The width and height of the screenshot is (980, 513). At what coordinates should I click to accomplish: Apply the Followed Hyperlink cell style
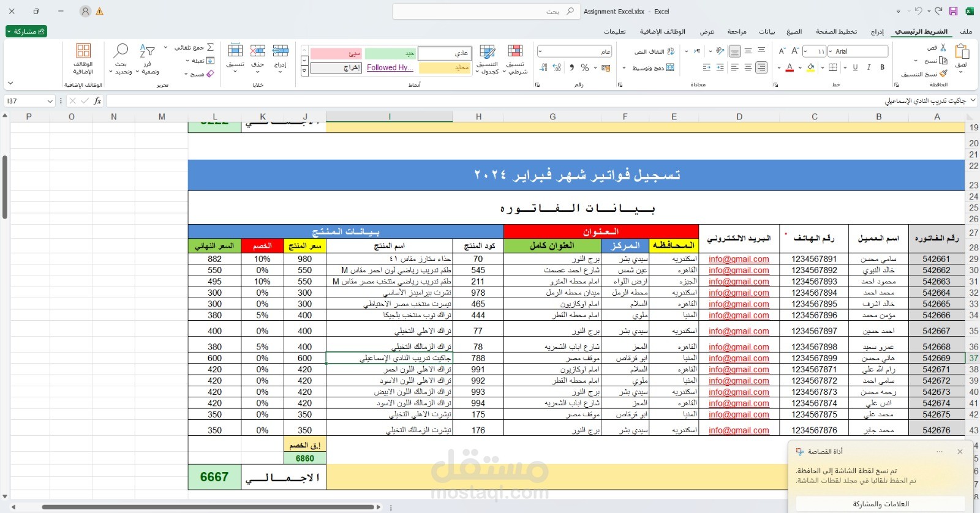pyautogui.click(x=390, y=67)
